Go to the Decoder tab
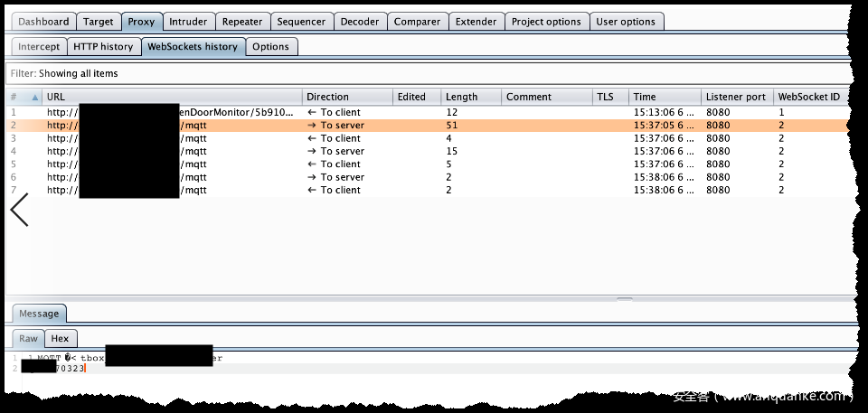Image resolution: width=868 pixels, height=413 pixels. 362,22
